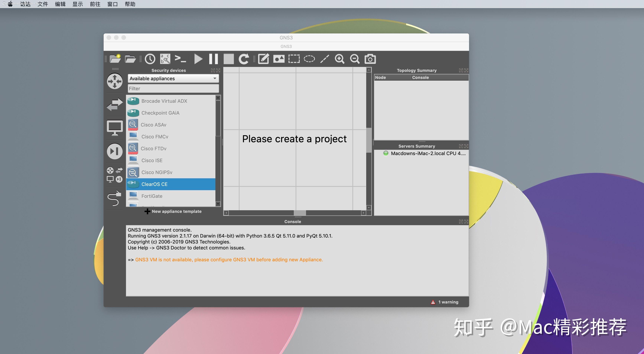Click the Screenshot camera icon

click(x=370, y=59)
